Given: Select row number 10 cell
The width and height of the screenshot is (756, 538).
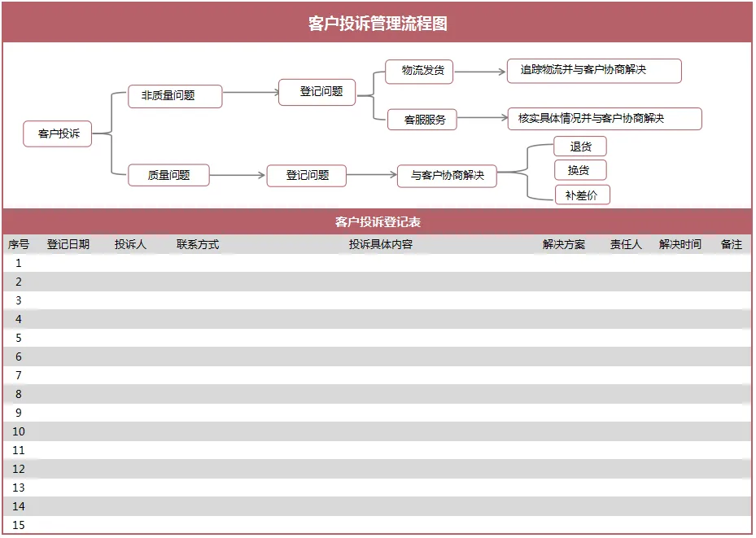Looking at the screenshot, I should click(x=19, y=431).
